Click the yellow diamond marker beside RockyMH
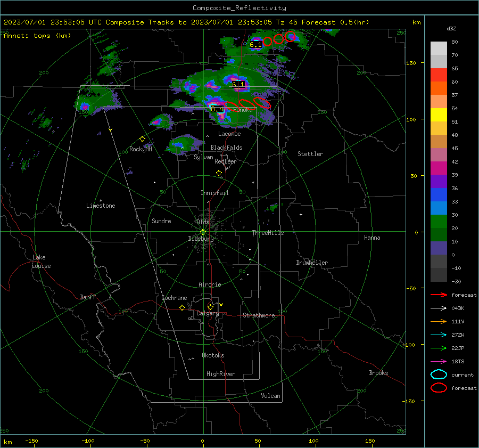479x448 pixels. (142, 139)
